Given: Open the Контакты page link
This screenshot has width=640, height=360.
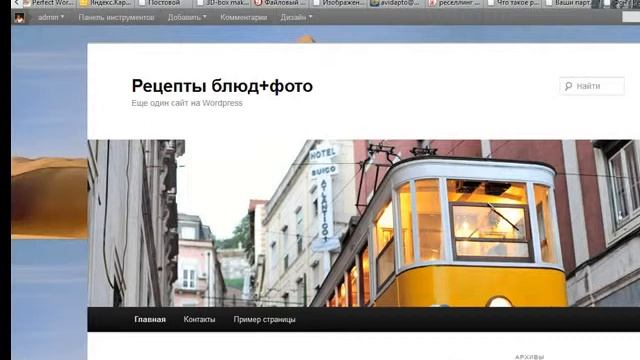Looking at the screenshot, I should tap(199, 319).
